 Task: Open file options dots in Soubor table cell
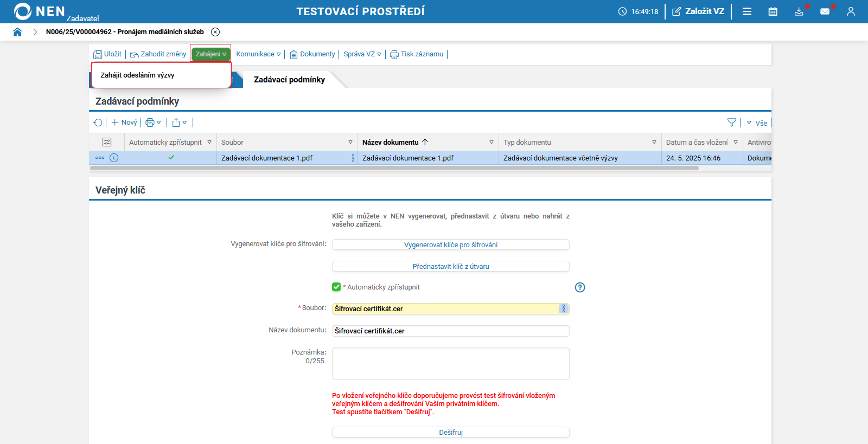click(353, 158)
